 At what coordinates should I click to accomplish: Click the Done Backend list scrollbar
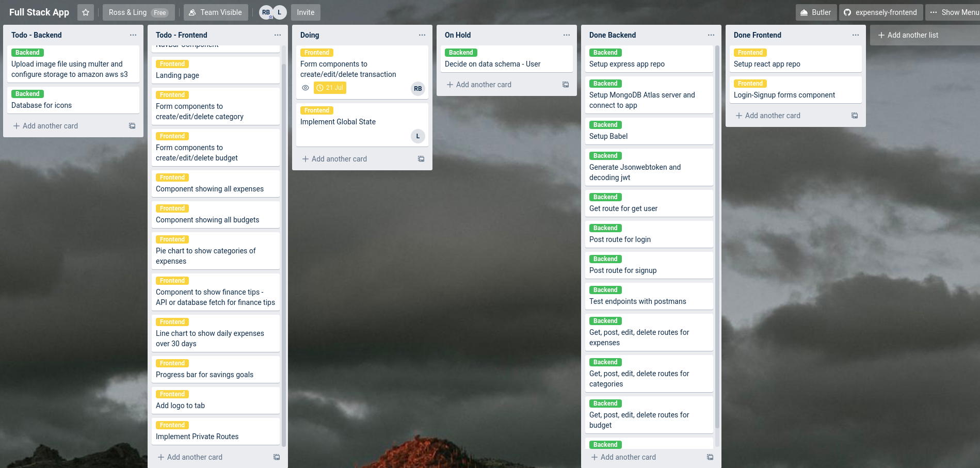pyautogui.click(x=717, y=237)
